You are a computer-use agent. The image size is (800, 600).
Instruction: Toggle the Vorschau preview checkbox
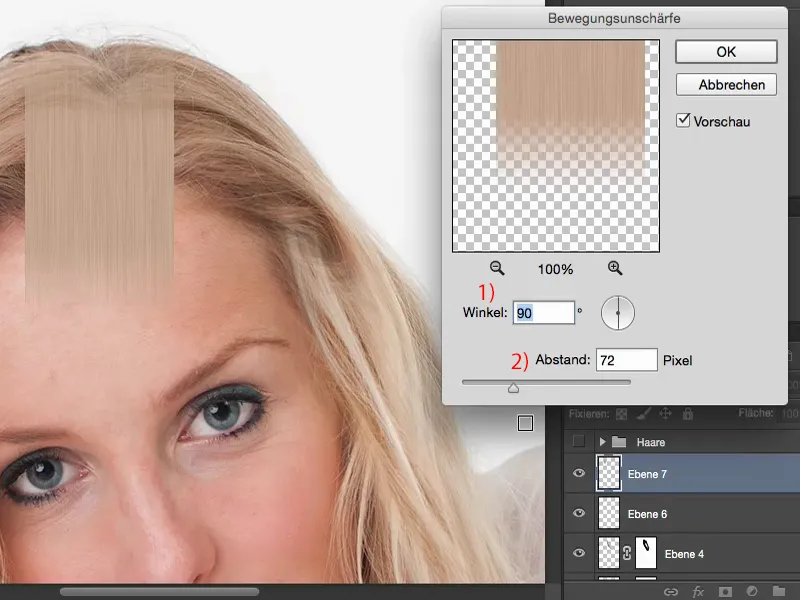click(683, 120)
